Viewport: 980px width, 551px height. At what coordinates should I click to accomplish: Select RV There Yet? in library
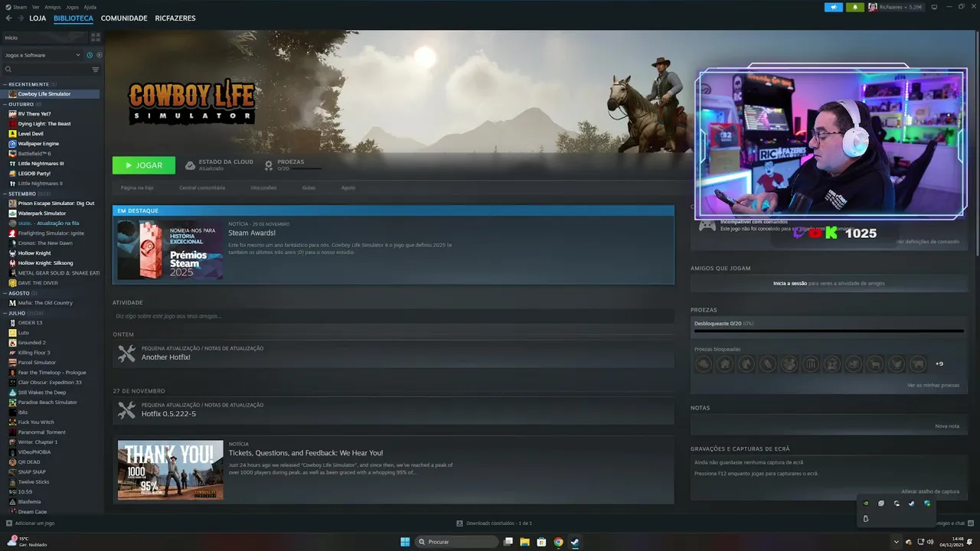(x=34, y=114)
